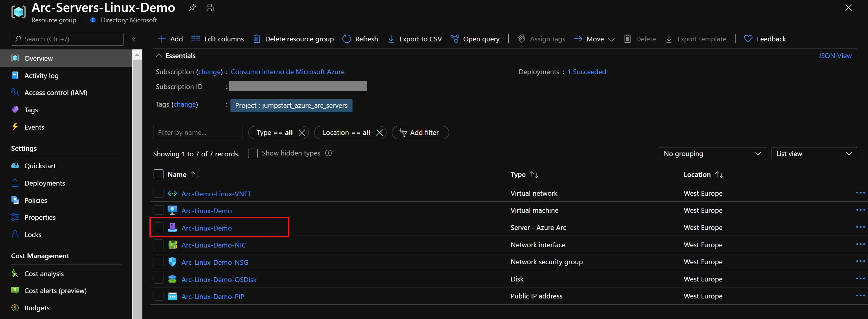Click Add filter button
This screenshot has width=868, height=319.
(420, 133)
